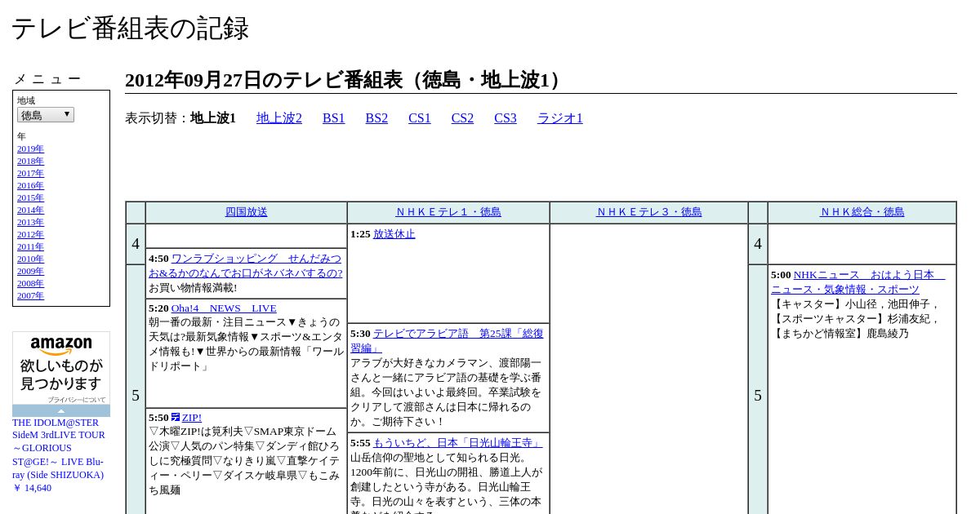Open the 2011年 archive link
The image size is (980, 514).
click(30, 246)
